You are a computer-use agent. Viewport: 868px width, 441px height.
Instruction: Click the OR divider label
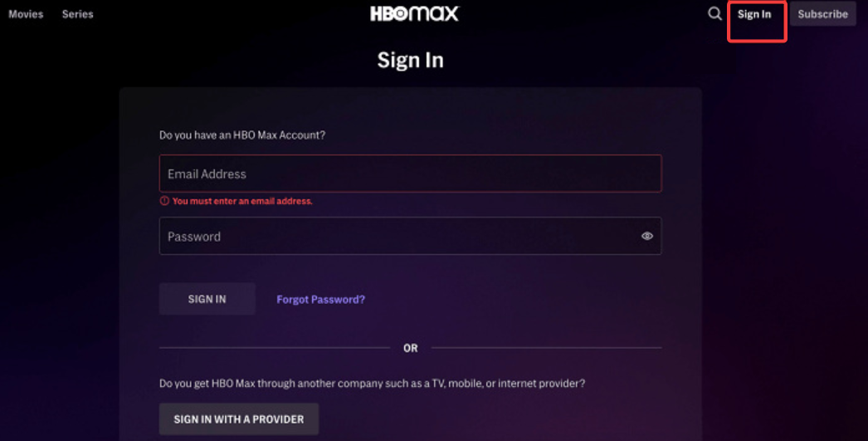[x=411, y=348]
